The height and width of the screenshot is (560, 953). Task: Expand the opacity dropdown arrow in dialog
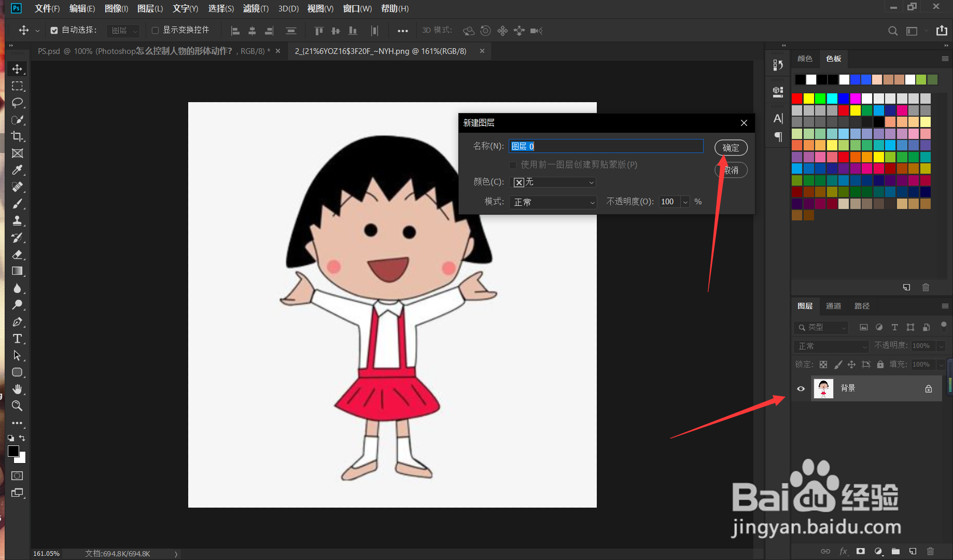click(x=685, y=202)
